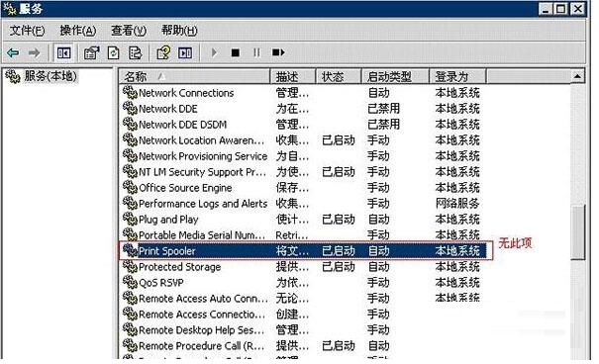599x364 pixels.
Task: Select Network DDE DSDM service
Action: [302, 125]
